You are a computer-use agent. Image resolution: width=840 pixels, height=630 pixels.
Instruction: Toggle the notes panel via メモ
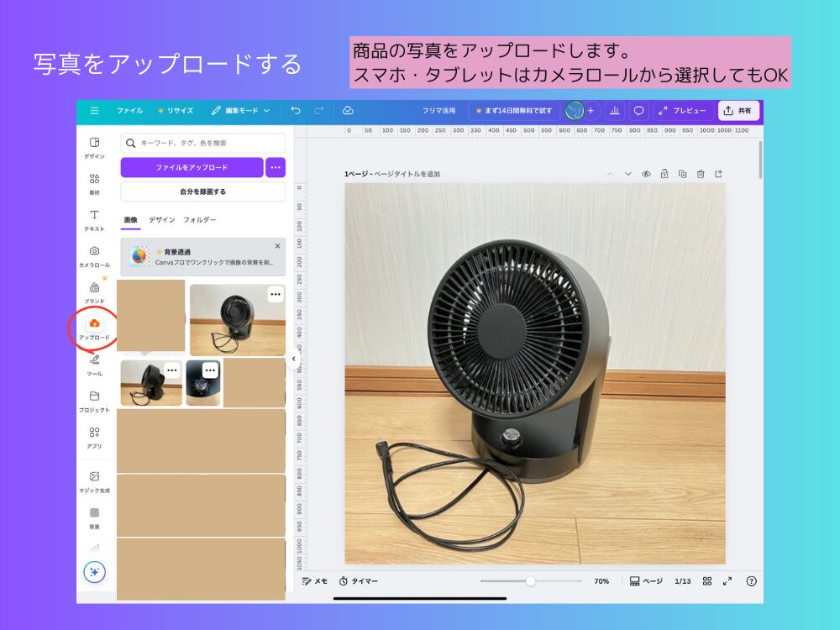pyautogui.click(x=314, y=580)
